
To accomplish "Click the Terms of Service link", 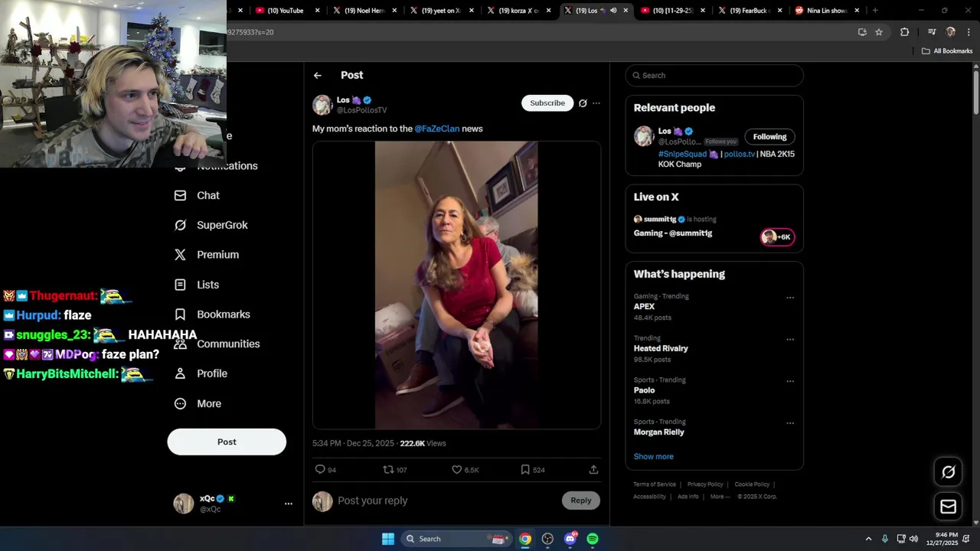I will point(655,484).
